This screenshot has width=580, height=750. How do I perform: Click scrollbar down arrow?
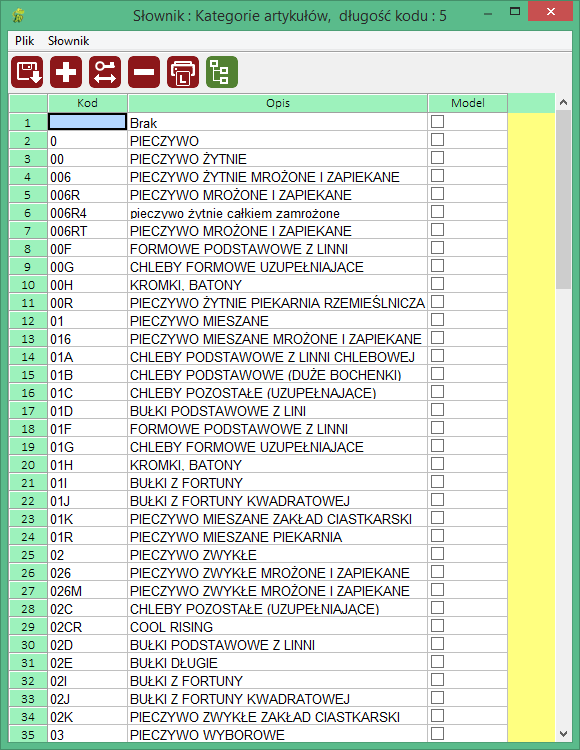click(x=563, y=734)
